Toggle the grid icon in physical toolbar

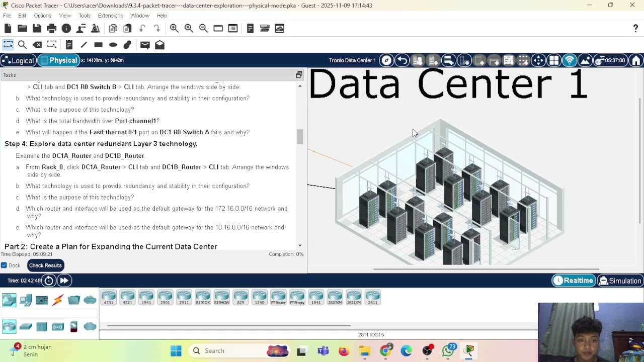(x=554, y=61)
